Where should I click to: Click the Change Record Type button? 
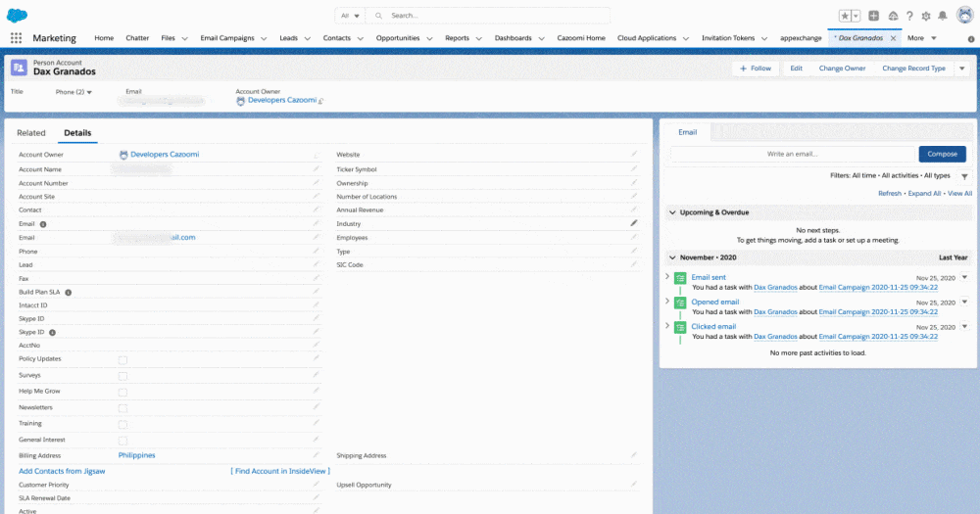(x=913, y=69)
